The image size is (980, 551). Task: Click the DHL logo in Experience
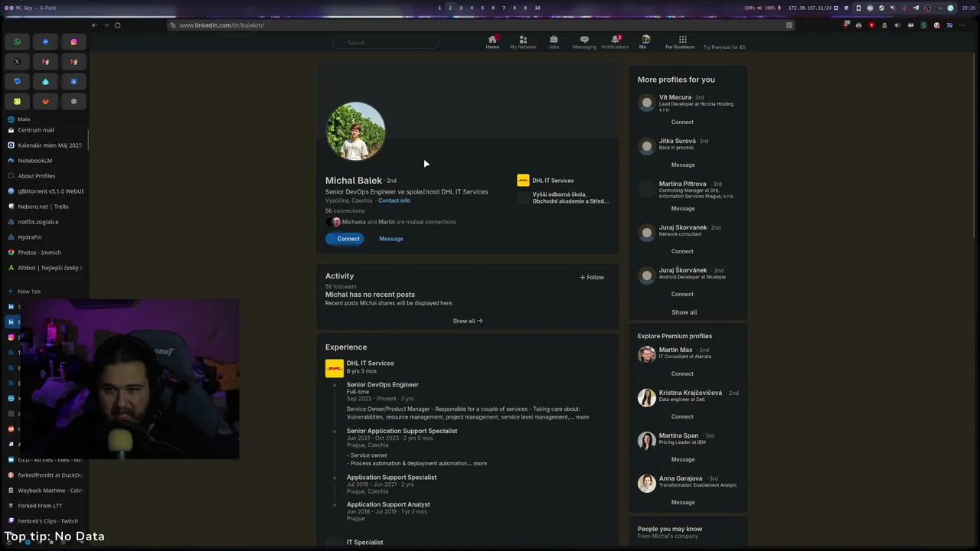(335, 368)
